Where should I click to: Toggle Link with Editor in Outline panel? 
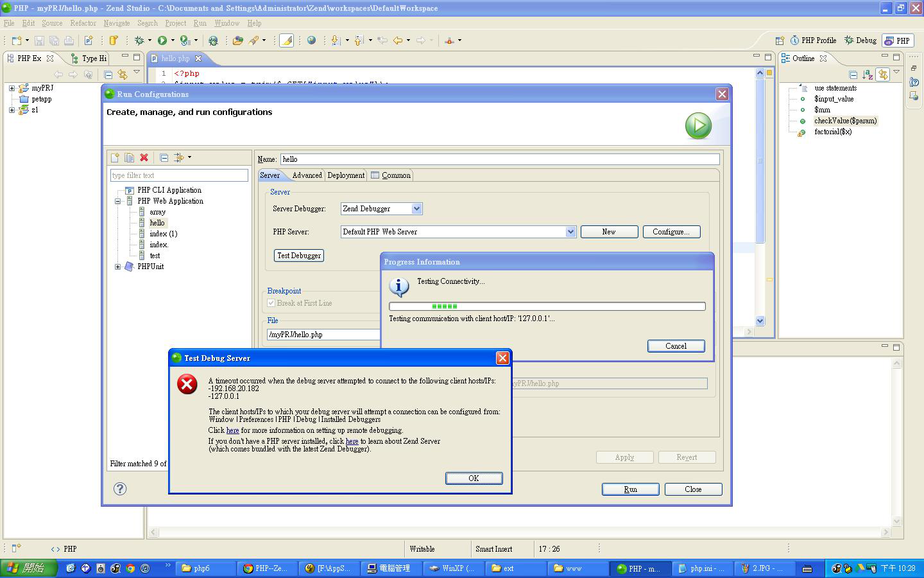[x=883, y=74]
